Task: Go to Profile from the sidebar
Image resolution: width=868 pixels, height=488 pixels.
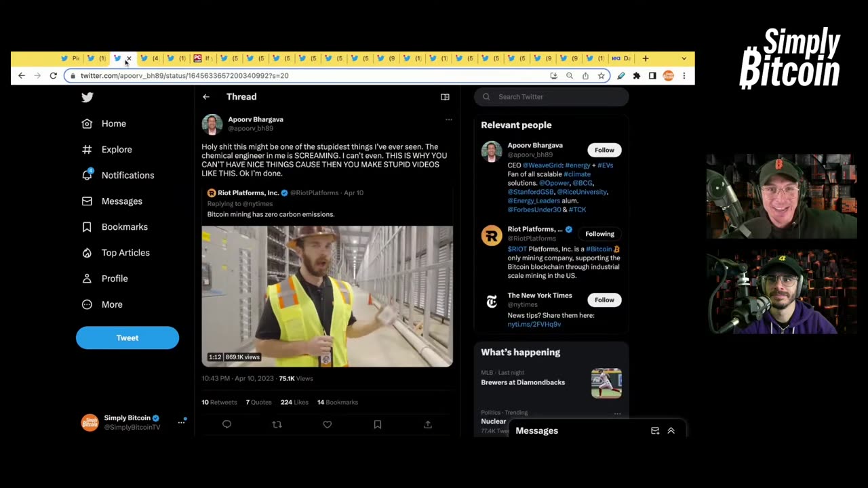Action: click(105, 279)
